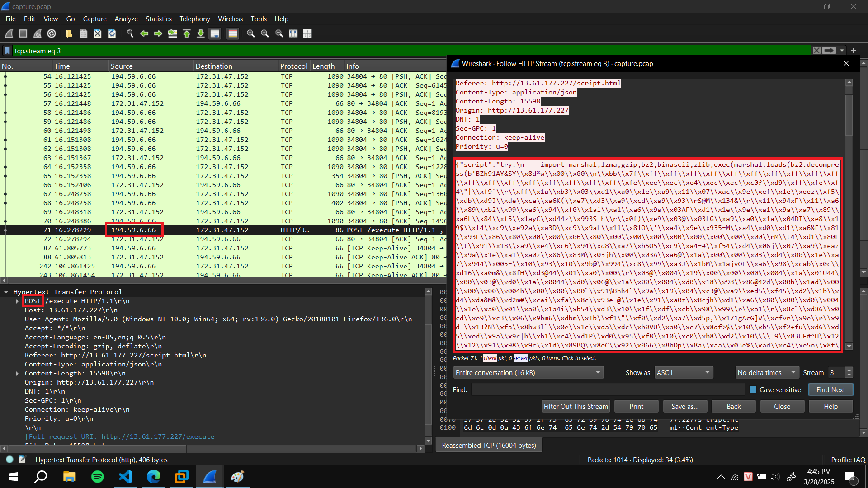
Task: Reload this capture file
Action: pyautogui.click(x=112, y=33)
